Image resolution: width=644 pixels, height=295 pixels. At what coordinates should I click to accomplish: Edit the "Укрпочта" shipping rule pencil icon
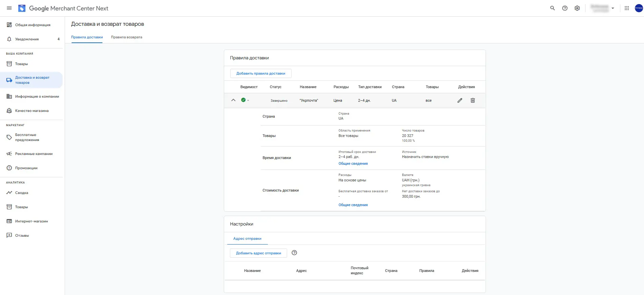(x=460, y=100)
